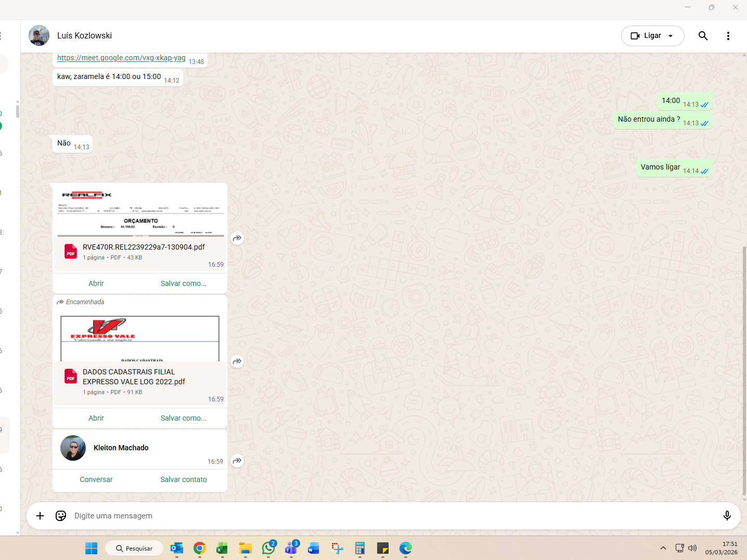Click Salvar como under RVE470R PDF
Screen dimensions: 747x560
(x=183, y=283)
